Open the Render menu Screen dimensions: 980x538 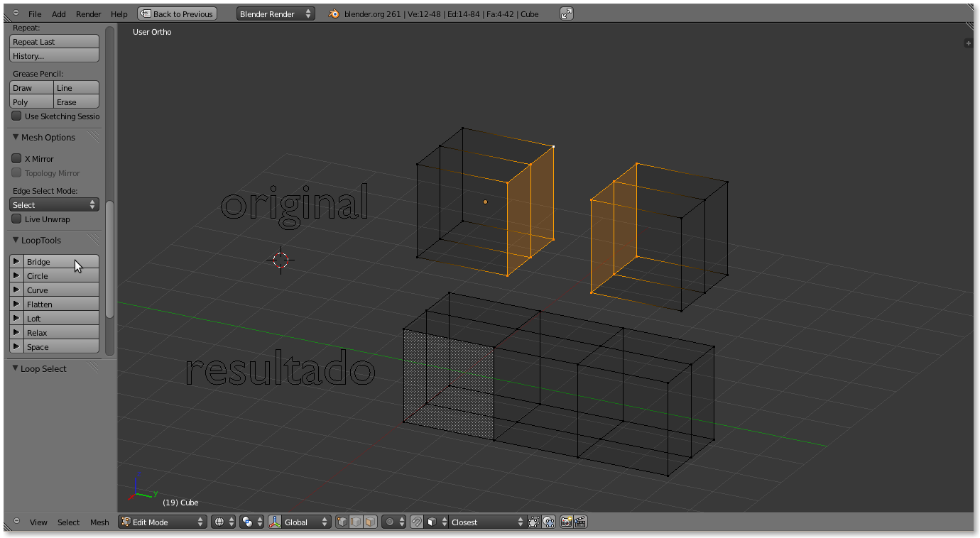coord(89,13)
